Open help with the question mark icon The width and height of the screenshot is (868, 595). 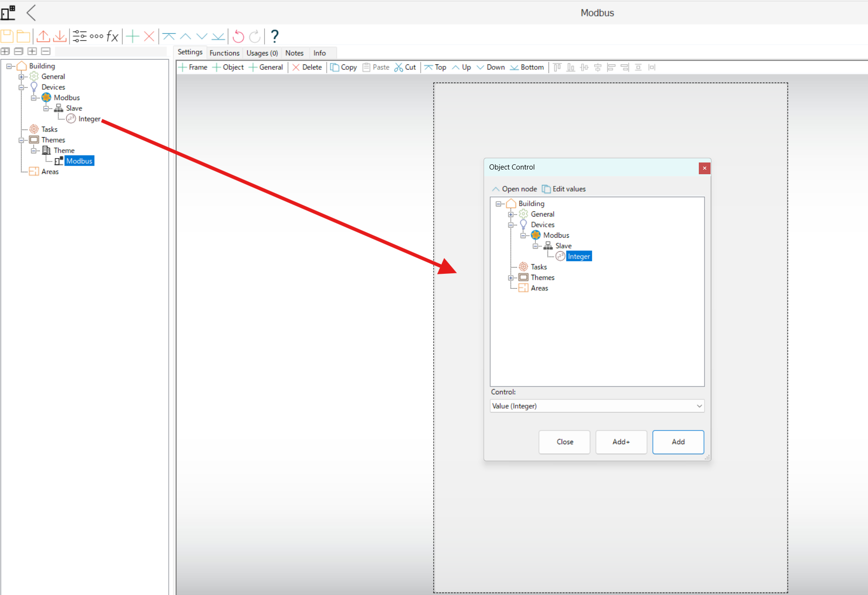click(x=275, y=36)
